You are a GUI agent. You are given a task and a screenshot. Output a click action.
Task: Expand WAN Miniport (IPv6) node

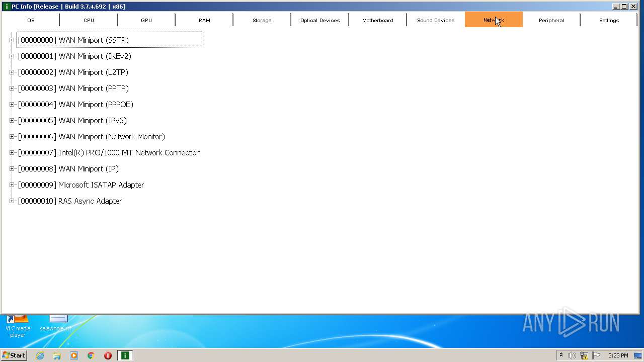pyautogui.click(x=12, y=121)
